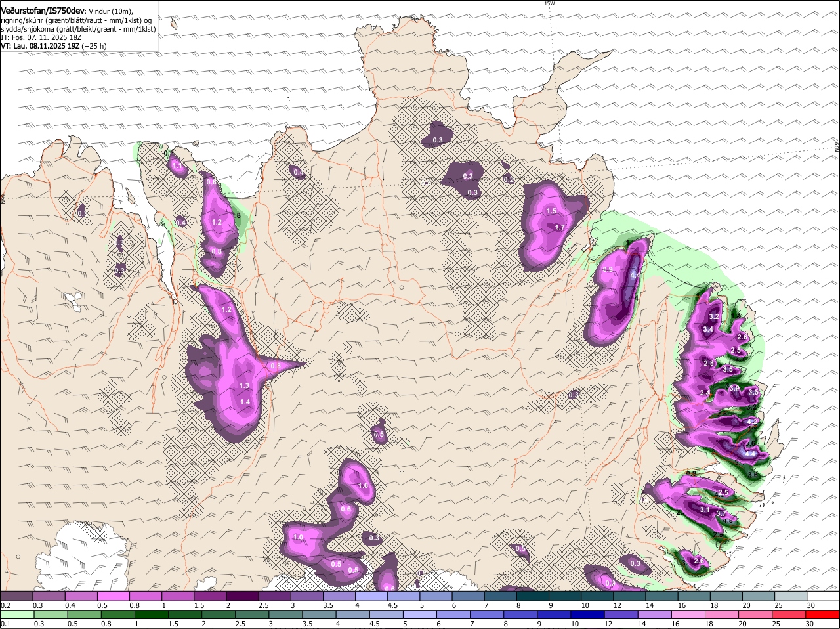Screen dimensions: 840x629
Task: Click the dark teal 8–9 swatch in upper scale
Action: [533, 596]
